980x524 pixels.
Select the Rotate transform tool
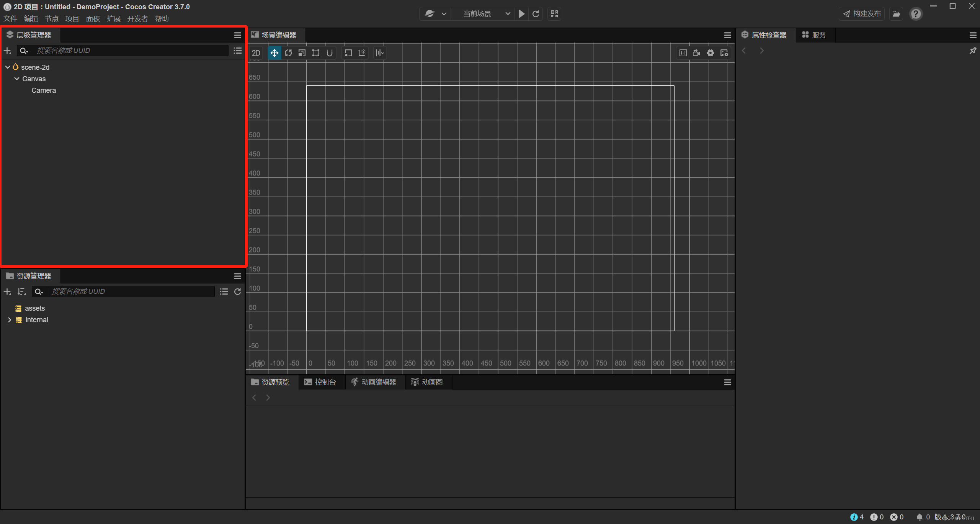[x=288, y=53]
